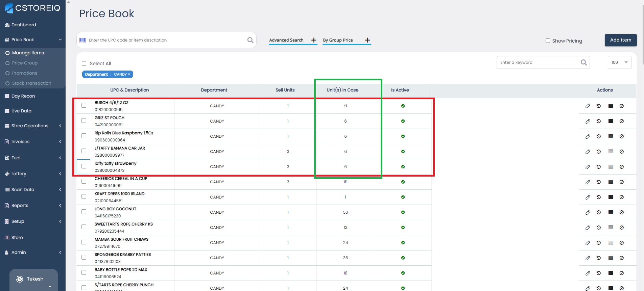This screenshot has height=291, width=644.
Task: Click deactivate icon for BABY BOTTLE POPS 2D MAX
Action: tap(622, 273)
